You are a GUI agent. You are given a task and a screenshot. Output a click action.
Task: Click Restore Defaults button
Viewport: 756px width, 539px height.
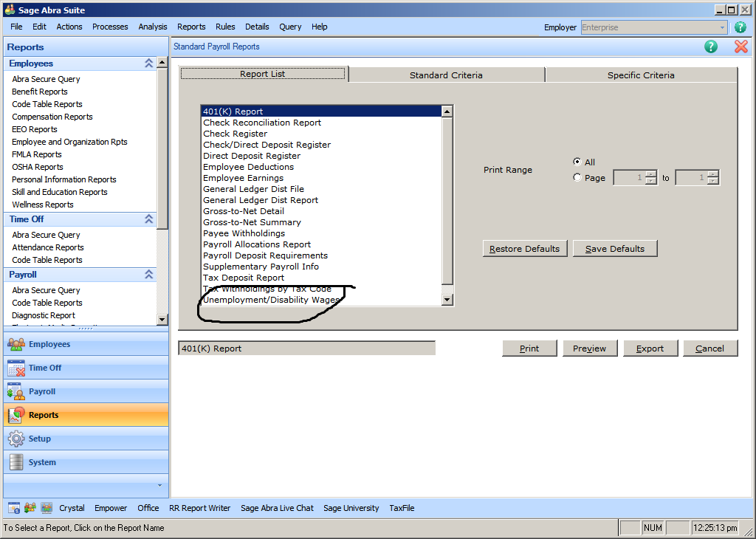pos(525,248)
